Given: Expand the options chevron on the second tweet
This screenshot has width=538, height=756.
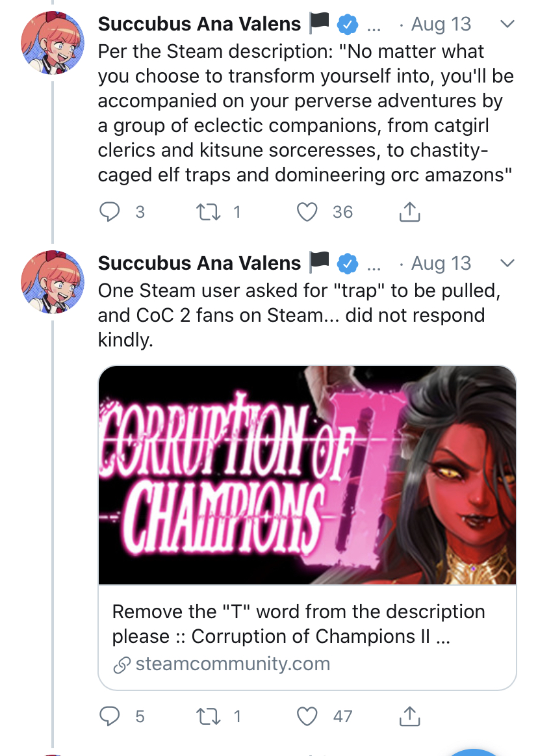Looking at the screenshot, I should (507, 263).
